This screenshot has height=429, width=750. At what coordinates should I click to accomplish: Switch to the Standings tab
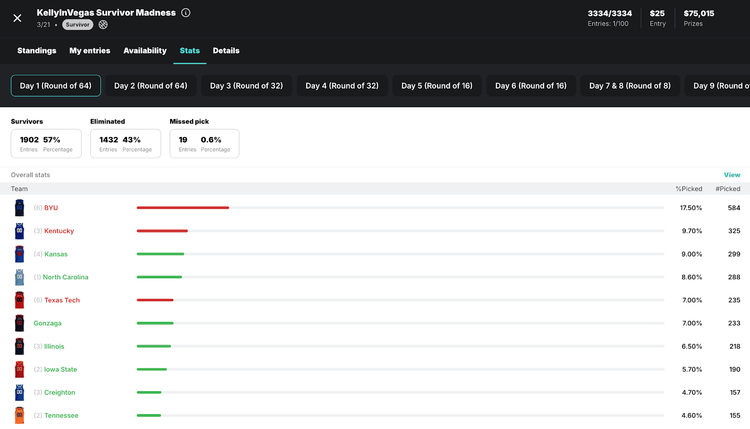click(37, 51)
